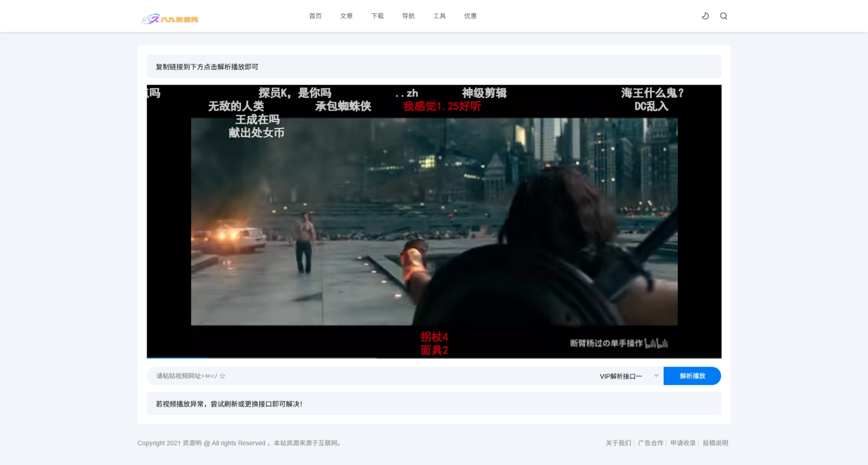This screenshot has width=868, height=465.
Task: Select 下载 in the top navigation
Action: click(377, 16)
